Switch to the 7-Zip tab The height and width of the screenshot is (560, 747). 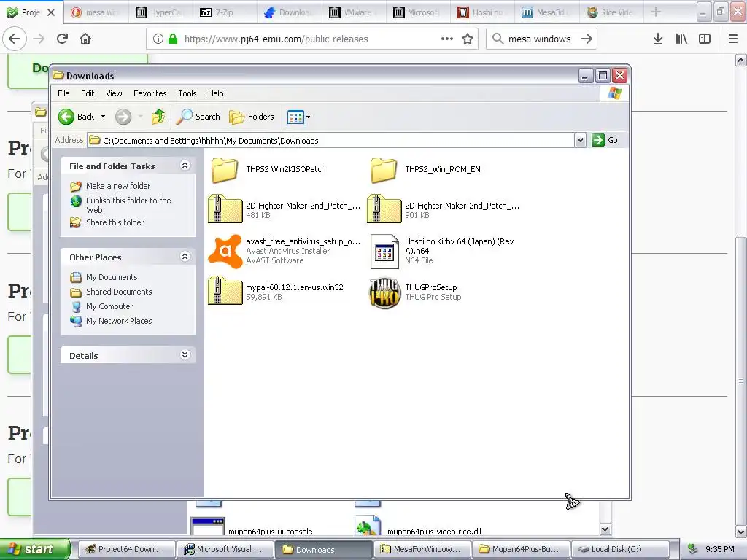tap(224, 12)
